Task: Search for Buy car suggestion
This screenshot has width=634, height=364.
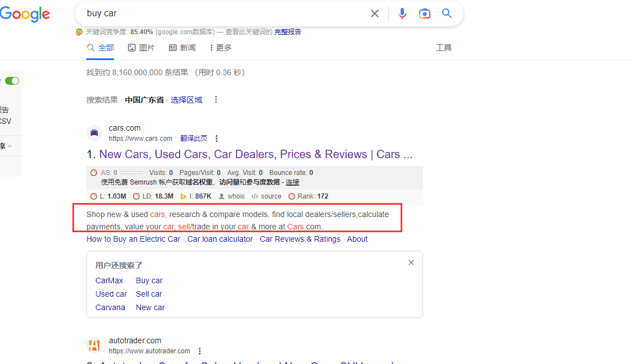Action: 149,281
